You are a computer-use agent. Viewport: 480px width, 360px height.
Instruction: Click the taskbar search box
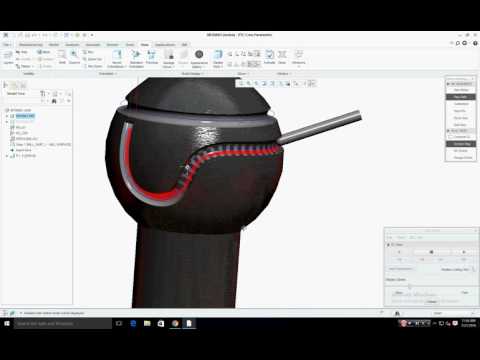(x=63, y=323)
